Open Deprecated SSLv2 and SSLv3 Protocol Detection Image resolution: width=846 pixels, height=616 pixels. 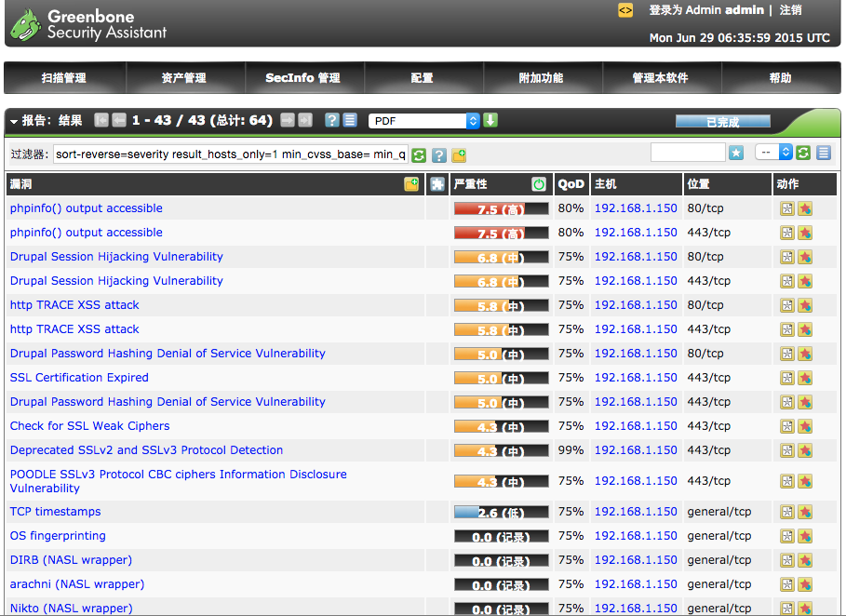[146, 450]
